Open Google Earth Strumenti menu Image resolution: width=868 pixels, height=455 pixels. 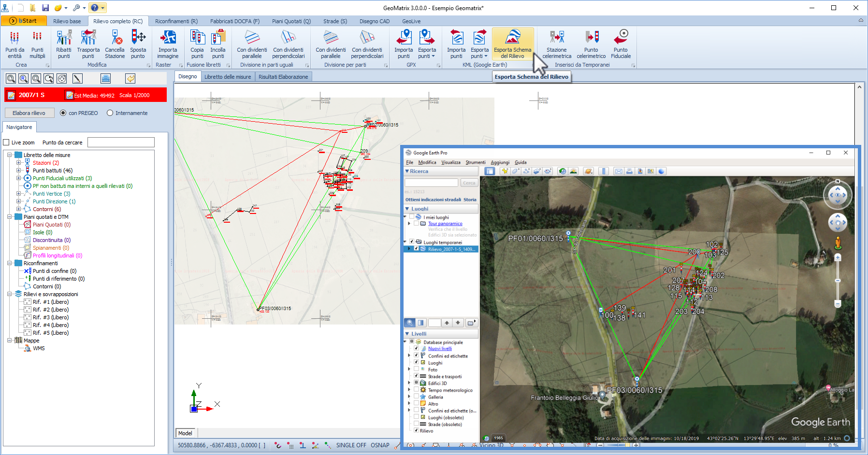click(476, 162)
